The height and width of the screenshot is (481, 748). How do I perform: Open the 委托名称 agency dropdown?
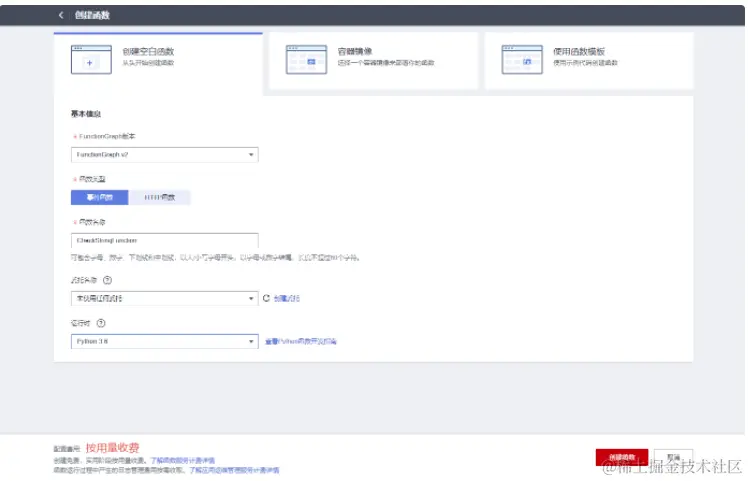(165, 298)
